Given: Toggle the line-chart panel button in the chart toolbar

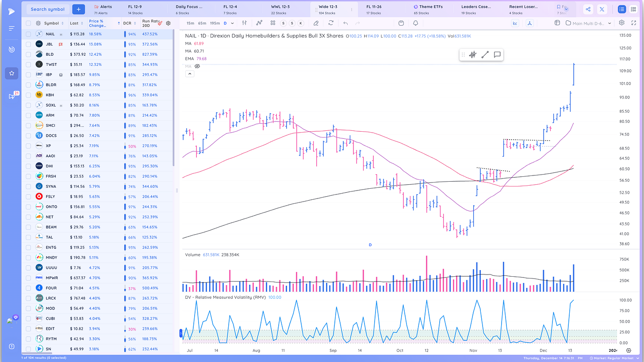Looking at the screenshot, I should tap(516, 23).
